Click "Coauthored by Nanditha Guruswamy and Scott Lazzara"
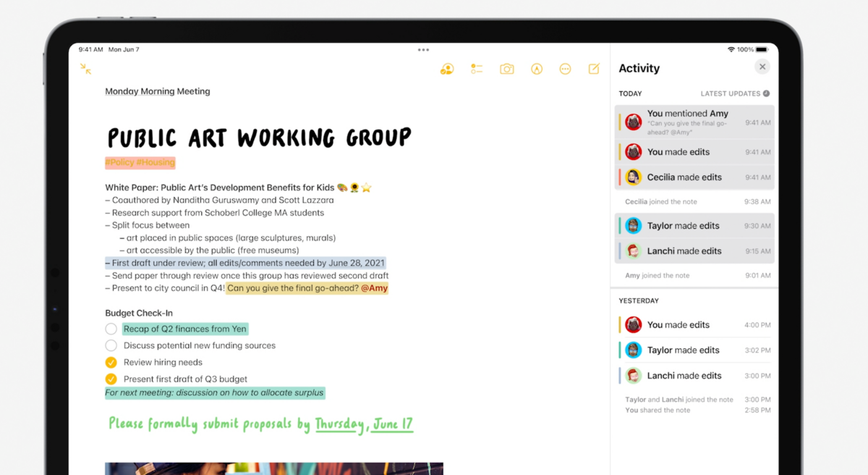Screen dimensions: 868x475 pos(219,200)
